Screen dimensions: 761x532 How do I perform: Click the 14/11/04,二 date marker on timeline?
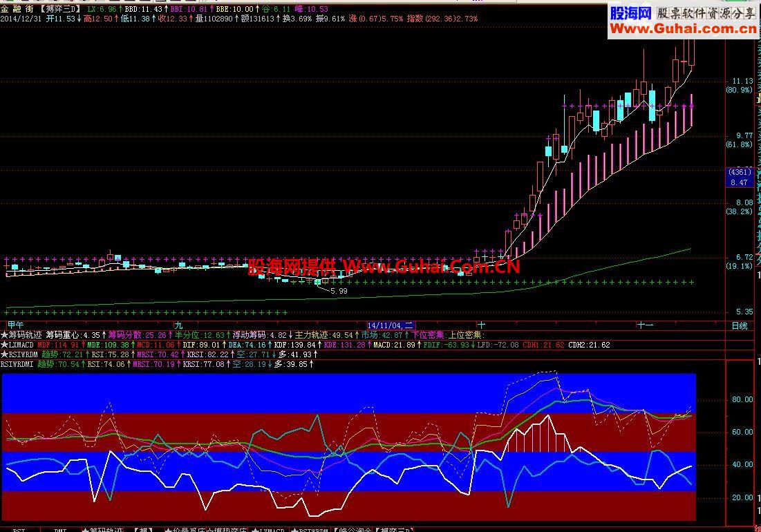point(391,325)
